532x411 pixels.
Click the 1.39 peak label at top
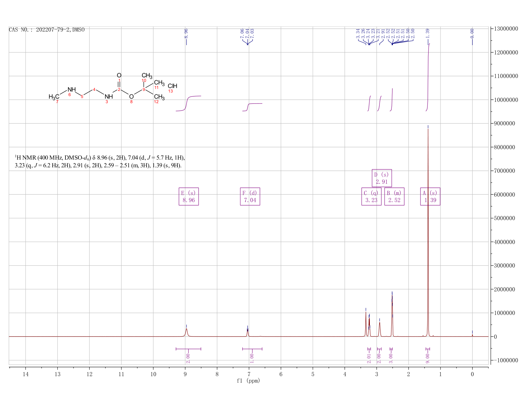click(428, 33)
